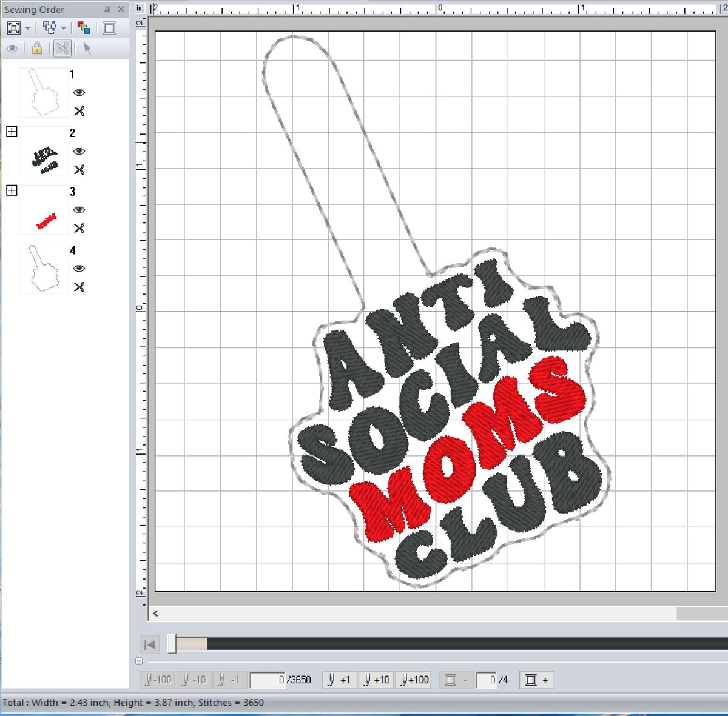Click the color sort icon
Viewport: 728px width, 716px height.
click(x=84, y=27)
